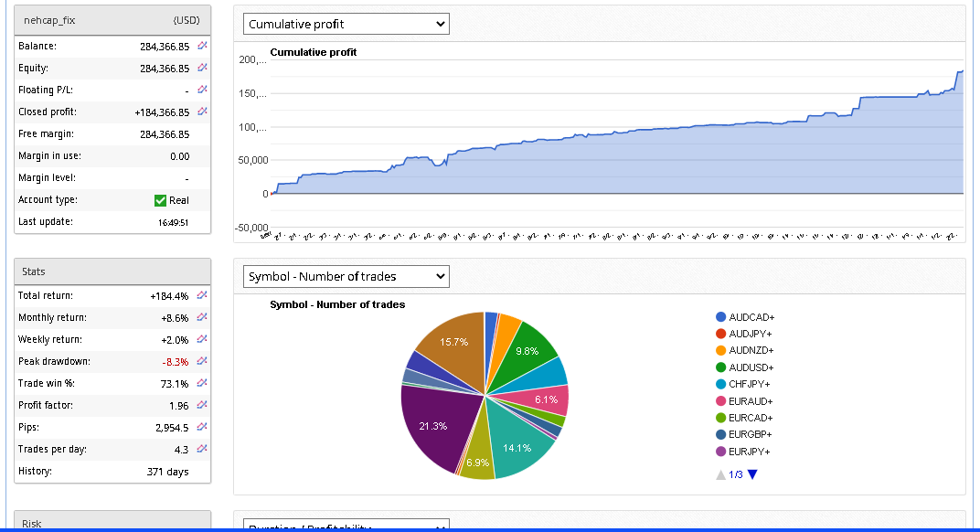Click the chart icon for Total return
The width and height of the screenshot is (980, 532).
pos(202,295)
